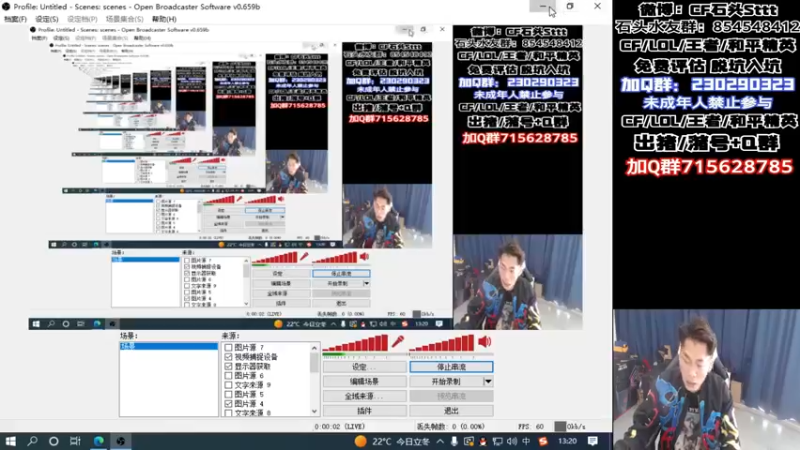Toggle 文字来源 8 source checkbox
800x450 pixels.
[228, 412]
